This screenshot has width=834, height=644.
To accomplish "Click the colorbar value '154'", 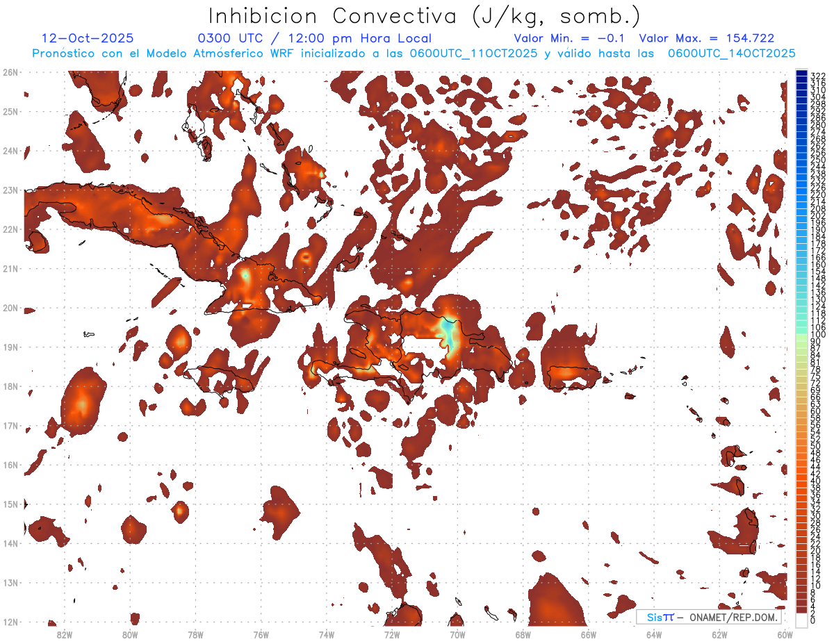I will (818, 272).
